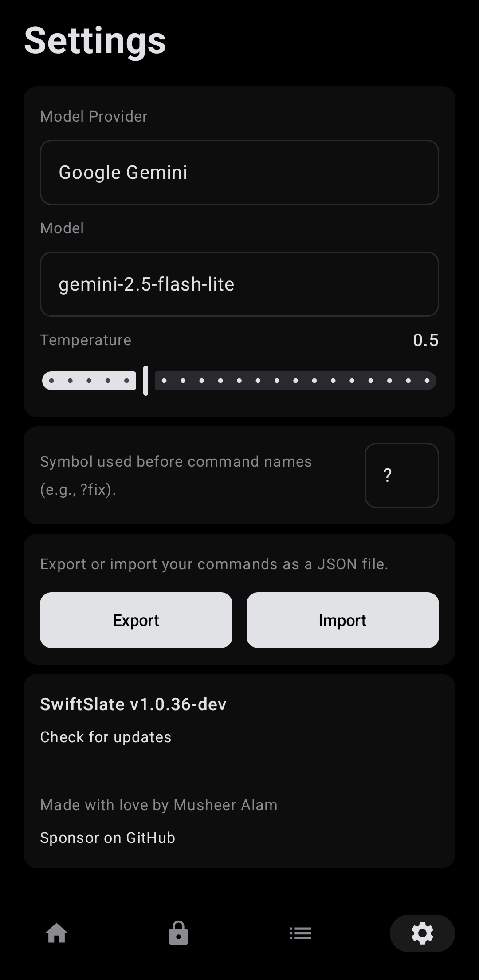Tap the temperature value 0.5

tap(425, 340)
